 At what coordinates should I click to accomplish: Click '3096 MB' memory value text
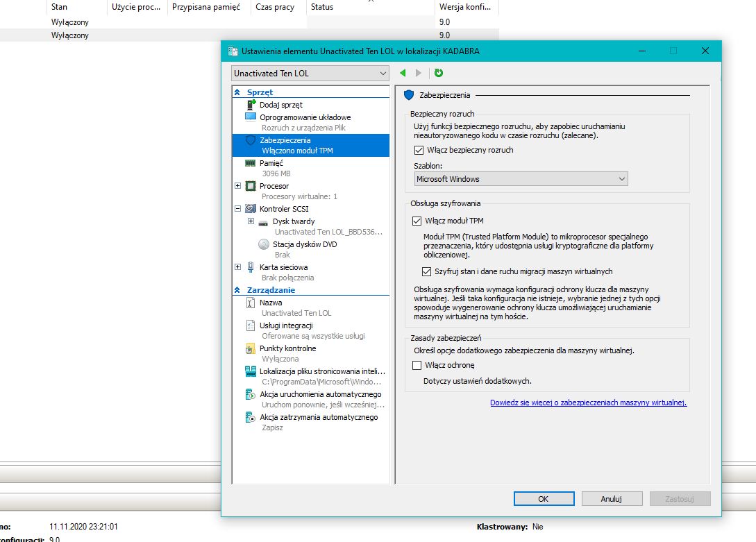(276, 173)
